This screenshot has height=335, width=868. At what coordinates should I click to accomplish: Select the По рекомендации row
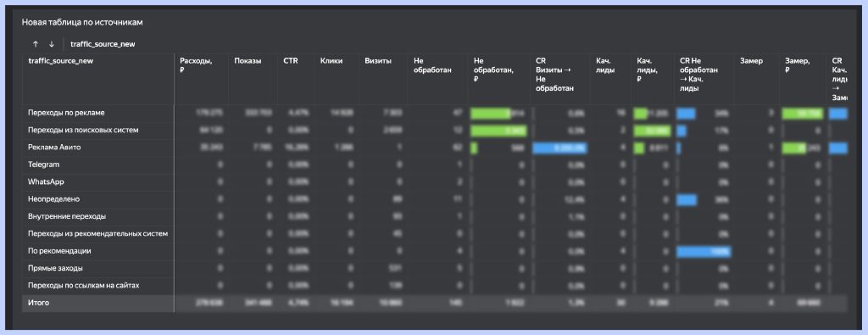435,251
